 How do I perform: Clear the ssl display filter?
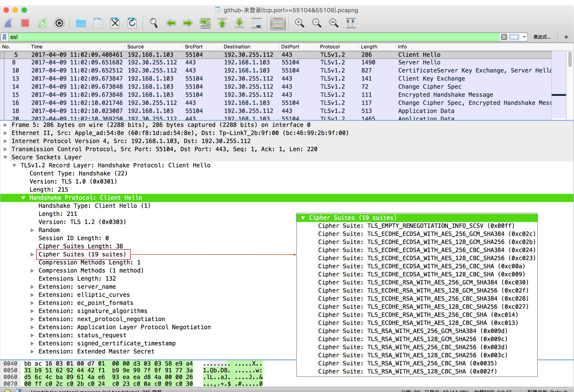click(504, 37)
